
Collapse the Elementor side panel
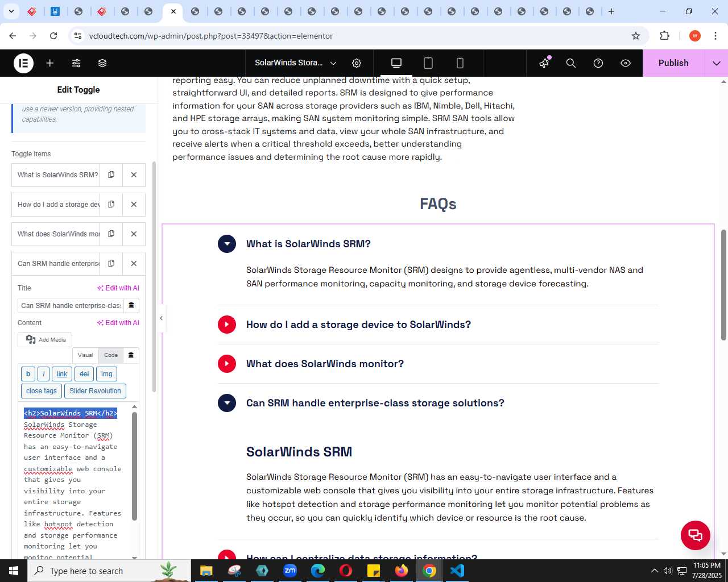pos(161,318)
